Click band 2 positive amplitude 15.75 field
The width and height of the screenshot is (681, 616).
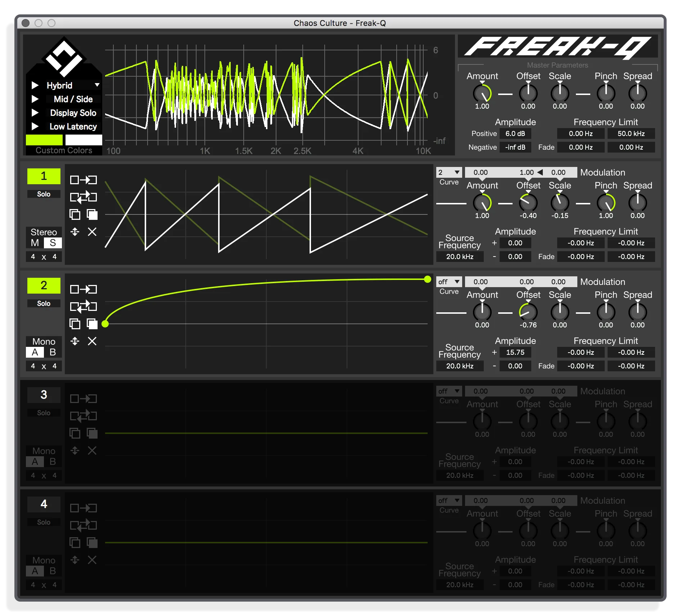tap(515, 352)
